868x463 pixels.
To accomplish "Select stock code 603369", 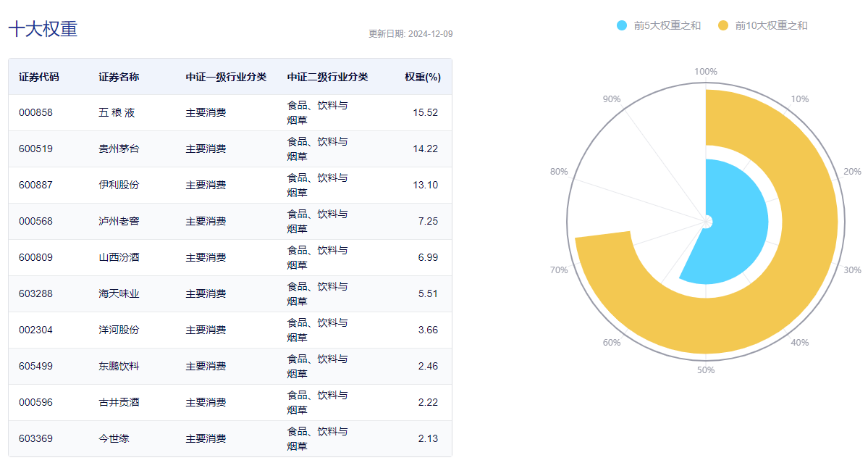I will point(36,438).
